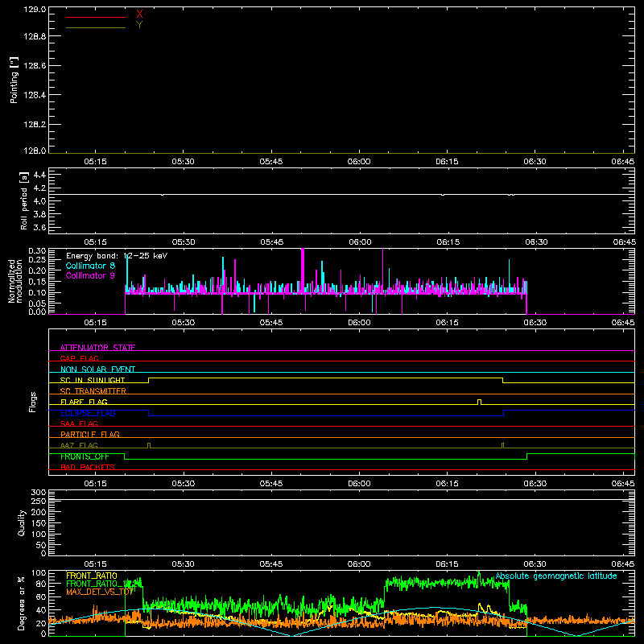Click the 129.0 tick on Pointing axis
The width and height of the screenshot is (644, 644).
click(x=35, y=10)
